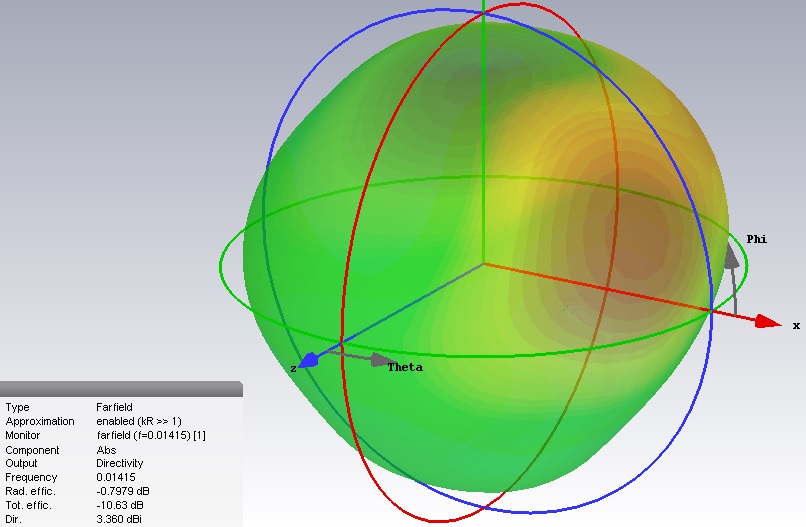Image resolution: width=806 pixels, height=527 pixels.
Task: Click the 'Rad. effic.' label
Action: tap(30, 491)
